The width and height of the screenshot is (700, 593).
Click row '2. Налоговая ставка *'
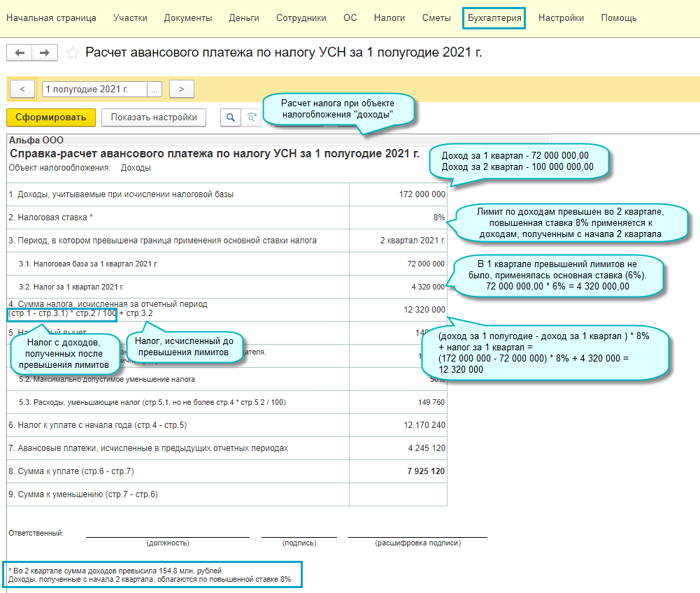178,217
